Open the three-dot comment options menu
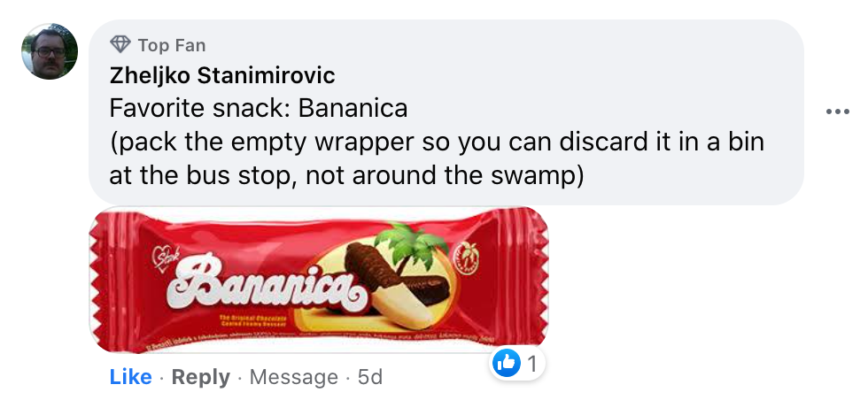Viewport: 868px width, 400px height. [837, 112]
